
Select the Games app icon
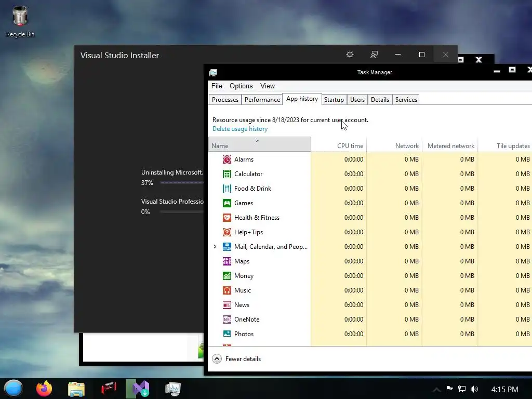(x=227, y=203)
